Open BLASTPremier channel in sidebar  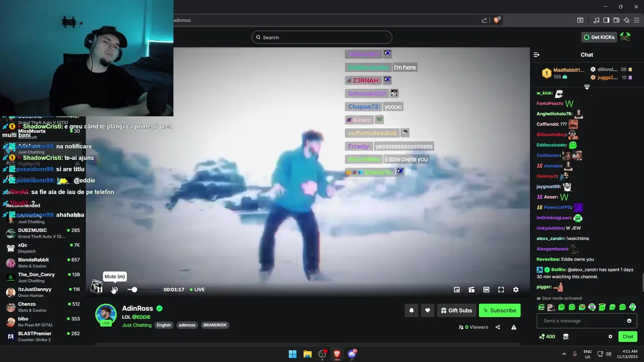pos(43,336)
